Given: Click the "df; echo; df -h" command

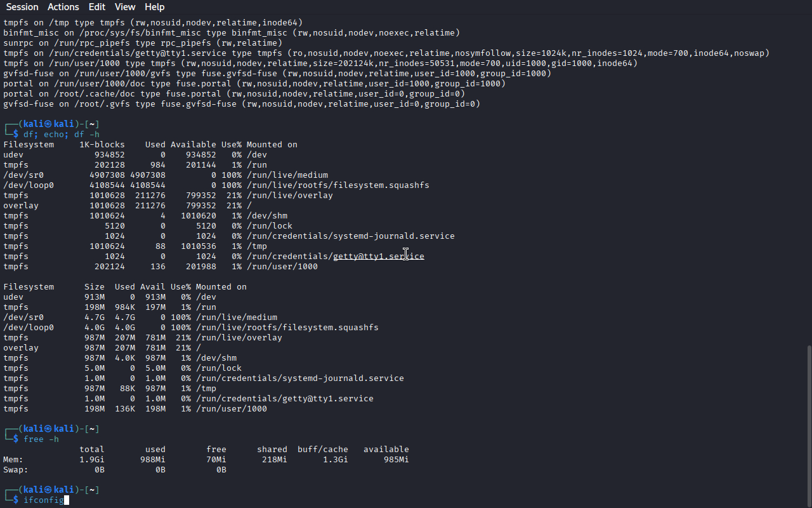Looking at the screenshot, I should coord(61,135).
